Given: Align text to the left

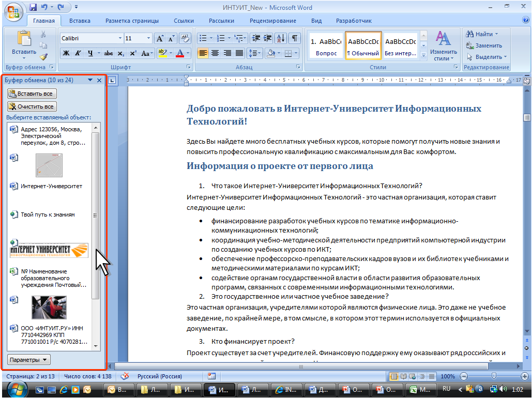Looking at the screenshot, I should tap(203, 53).
